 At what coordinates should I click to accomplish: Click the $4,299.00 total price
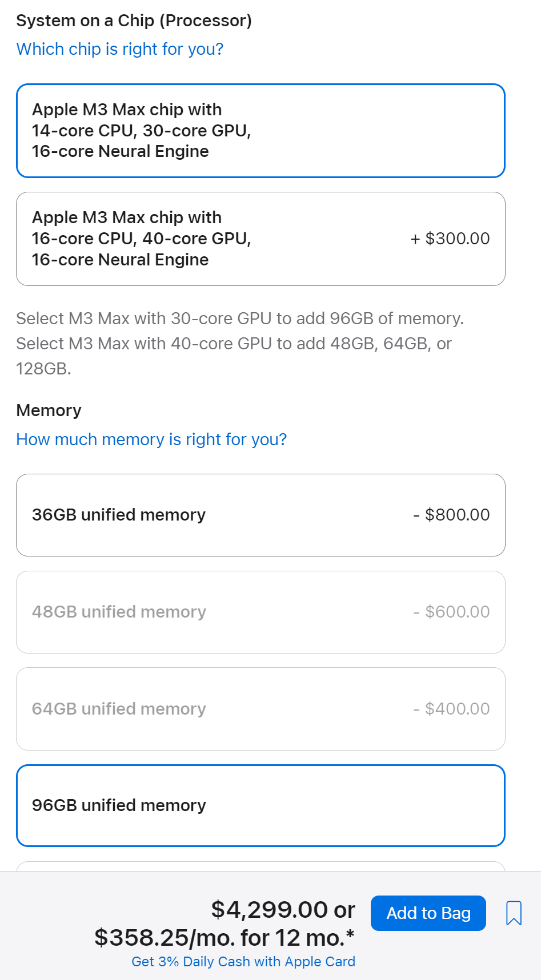(x=269, y=910)
